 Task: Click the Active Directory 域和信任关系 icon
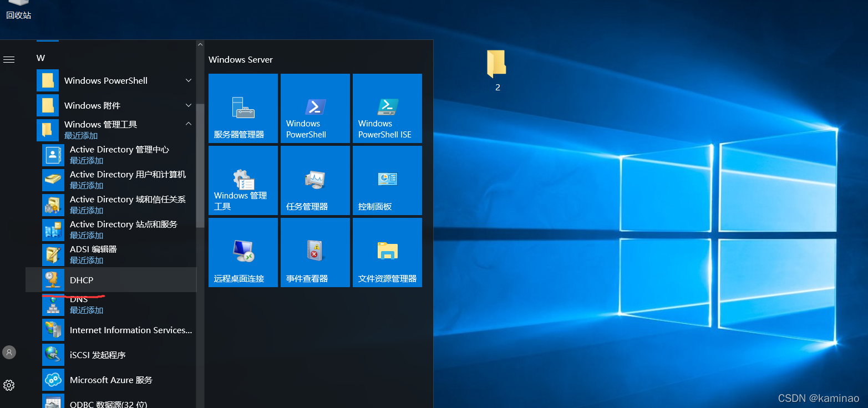[x=53, y=205]
